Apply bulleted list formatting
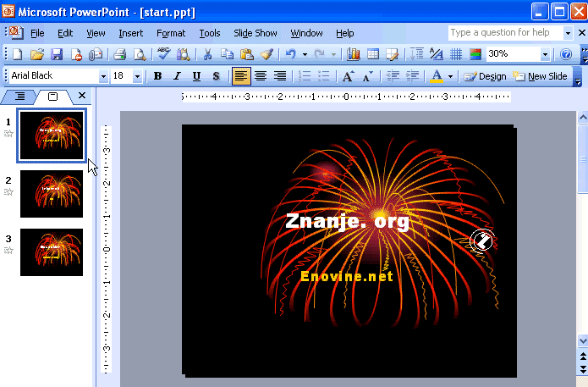Screen dimensions: 588x387 tap(324, 76)
